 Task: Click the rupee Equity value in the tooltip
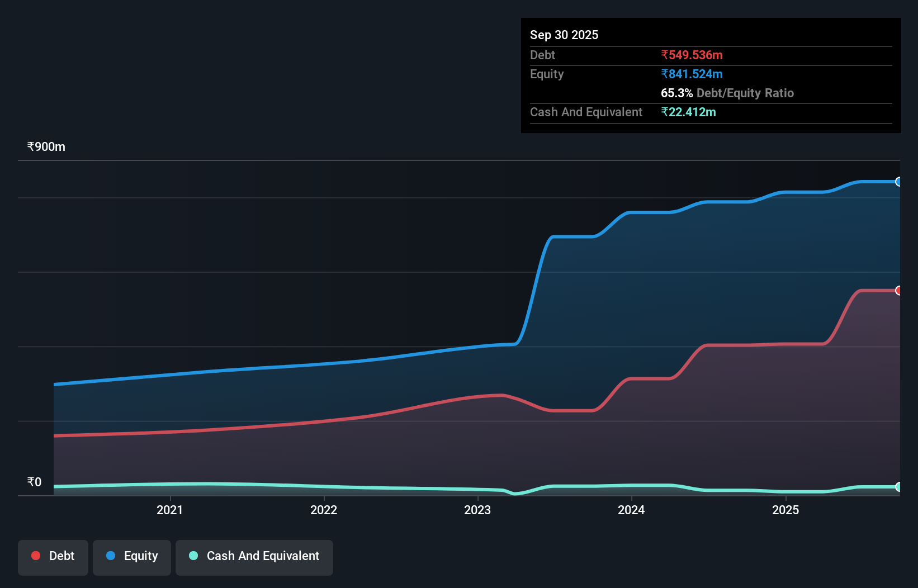click(692, 74)
